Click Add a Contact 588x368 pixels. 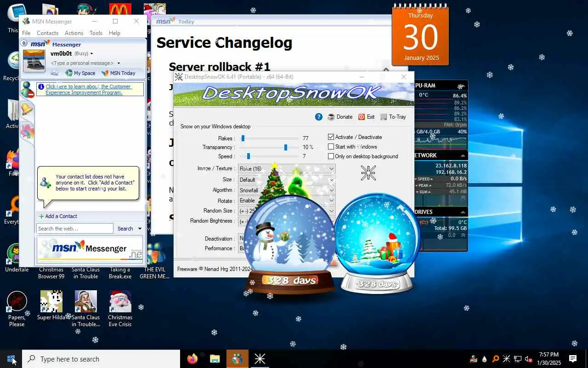(58, 216)
